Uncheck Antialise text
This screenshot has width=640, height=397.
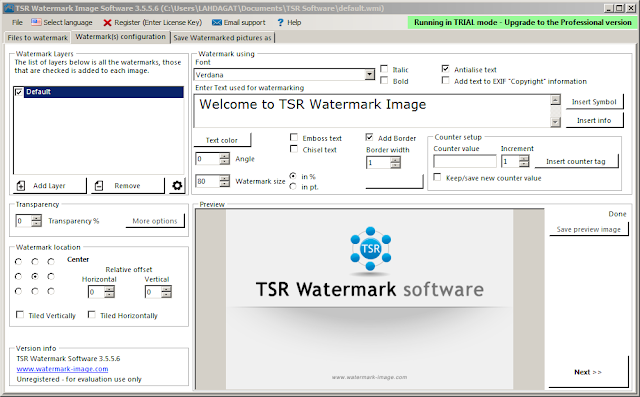(x=445, y=69)
